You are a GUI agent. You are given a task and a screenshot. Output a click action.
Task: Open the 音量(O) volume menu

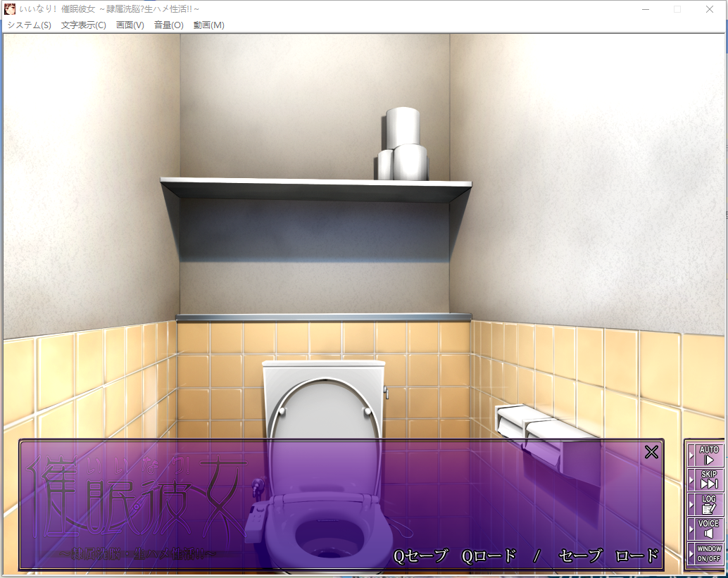tap(168, 25)
